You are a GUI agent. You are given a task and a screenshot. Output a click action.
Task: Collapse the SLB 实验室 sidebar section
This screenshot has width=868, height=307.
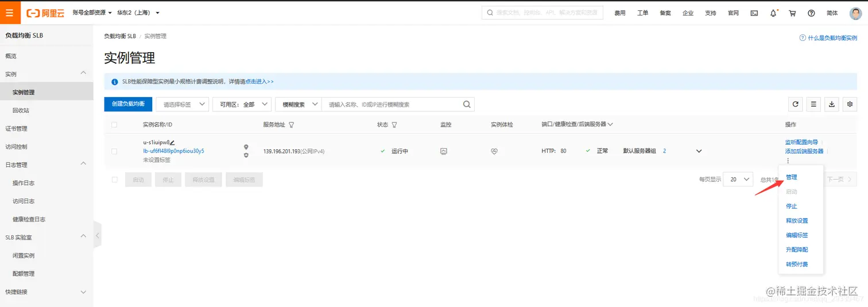(x=83, y=236)
